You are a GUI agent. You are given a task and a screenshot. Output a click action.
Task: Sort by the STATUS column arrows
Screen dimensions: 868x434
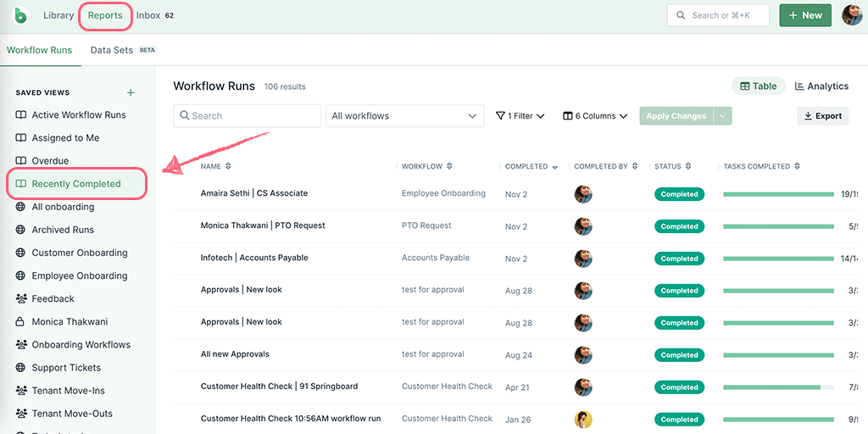688,166
